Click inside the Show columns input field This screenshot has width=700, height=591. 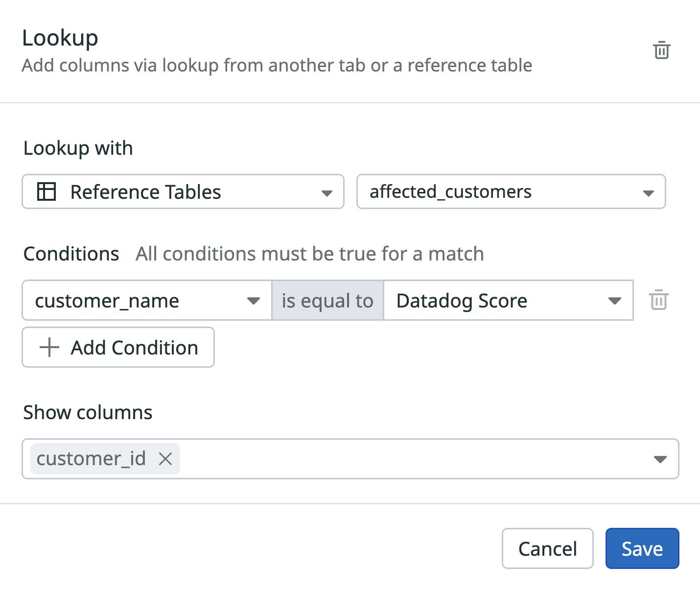[x=392, y=459]
